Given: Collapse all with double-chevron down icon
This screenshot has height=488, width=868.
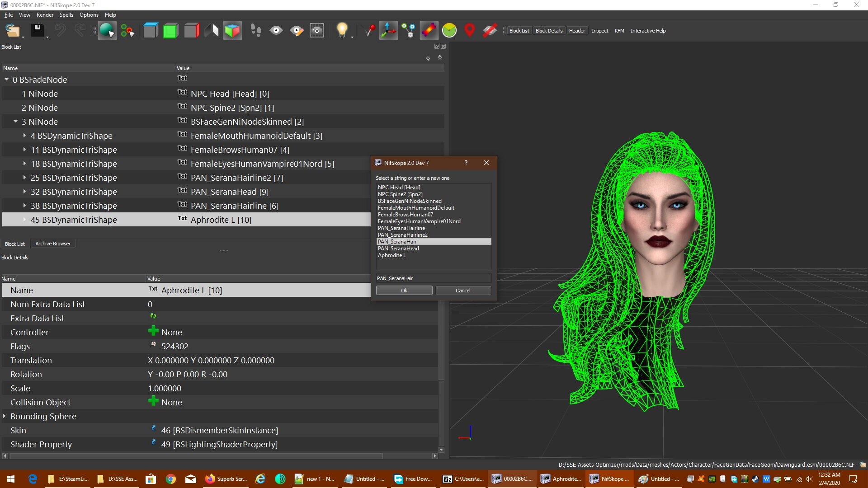Looking at the screenshot, I should point(428,58).
